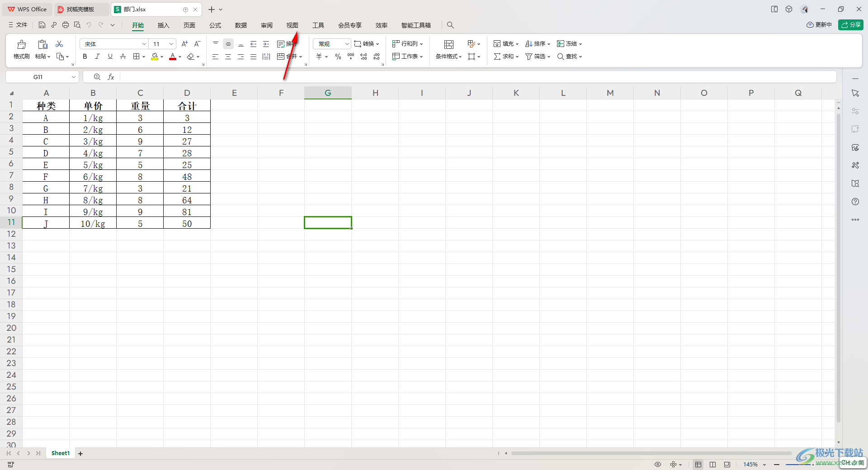Decrease indent in the cell
The image size is (868, 470).
click(254, 44)
